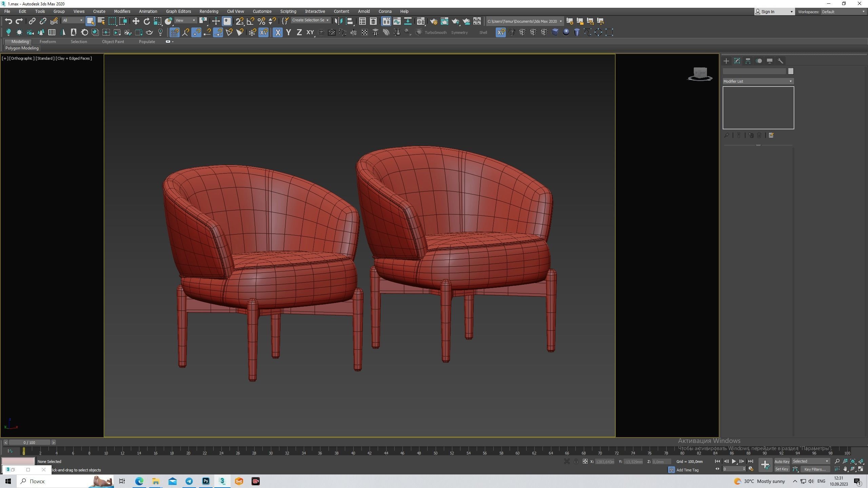This screenshot has width=868, height=488.
Task: Open the Display command panel tab
Action: click(x=770, y=61)
